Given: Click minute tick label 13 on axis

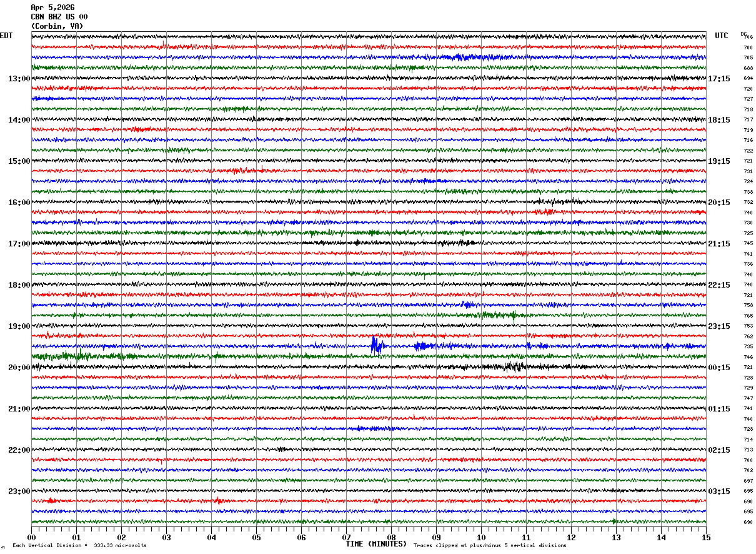Looking at the screenshot, I should (616, 537).
